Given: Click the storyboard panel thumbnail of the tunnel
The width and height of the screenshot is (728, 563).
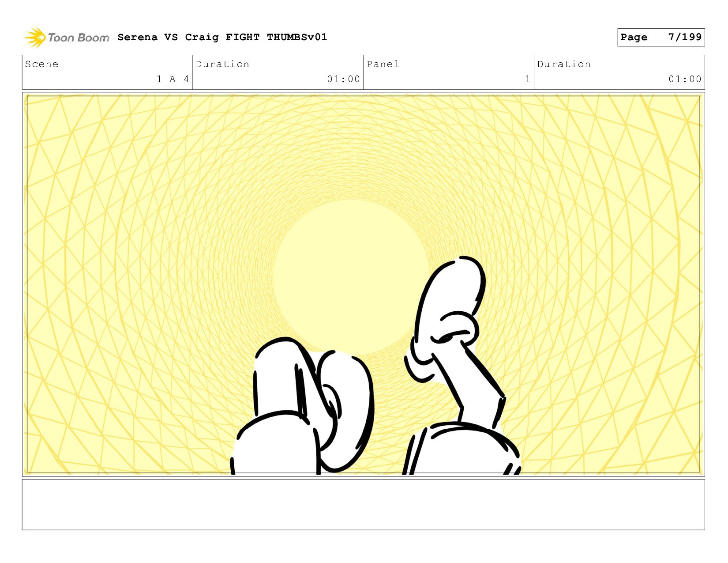Looking at the screenshot, I should point(364,284).
